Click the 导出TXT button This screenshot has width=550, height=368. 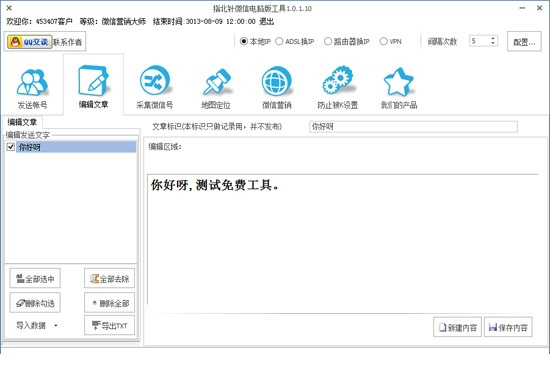109,326
